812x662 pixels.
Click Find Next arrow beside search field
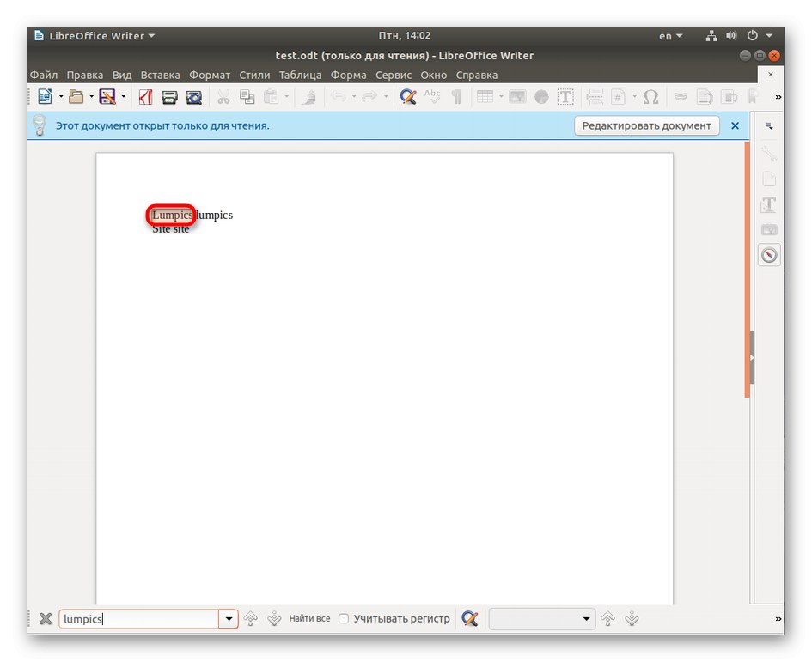(274, 618)
